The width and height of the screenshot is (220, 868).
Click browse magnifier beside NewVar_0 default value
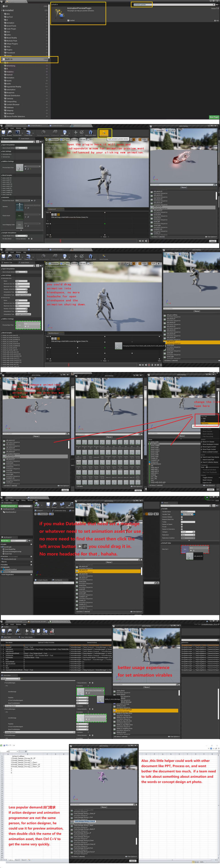pyautogui.click(x=194, y=551)
